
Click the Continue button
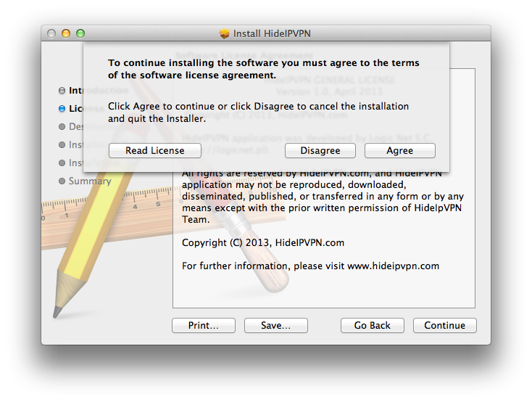pyautogui.click(x=445, y=326)
